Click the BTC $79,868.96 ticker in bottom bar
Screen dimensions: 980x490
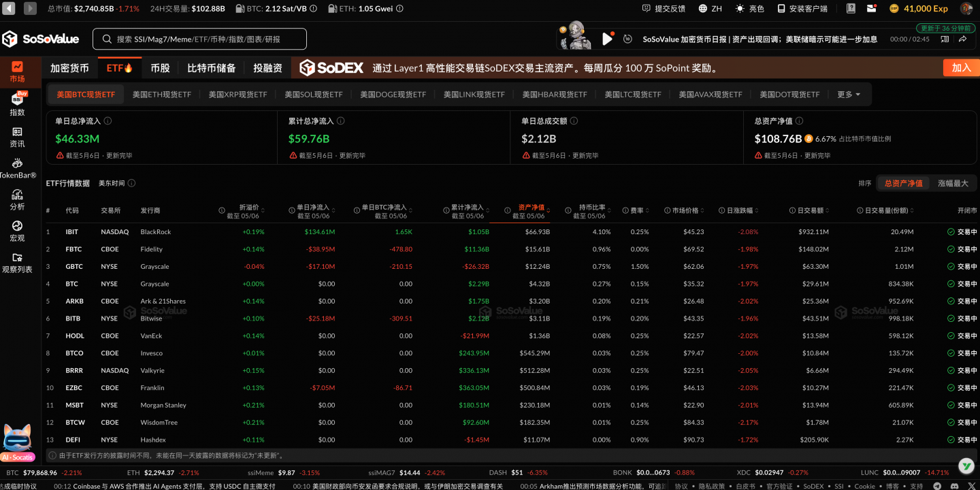pos(45,472)
